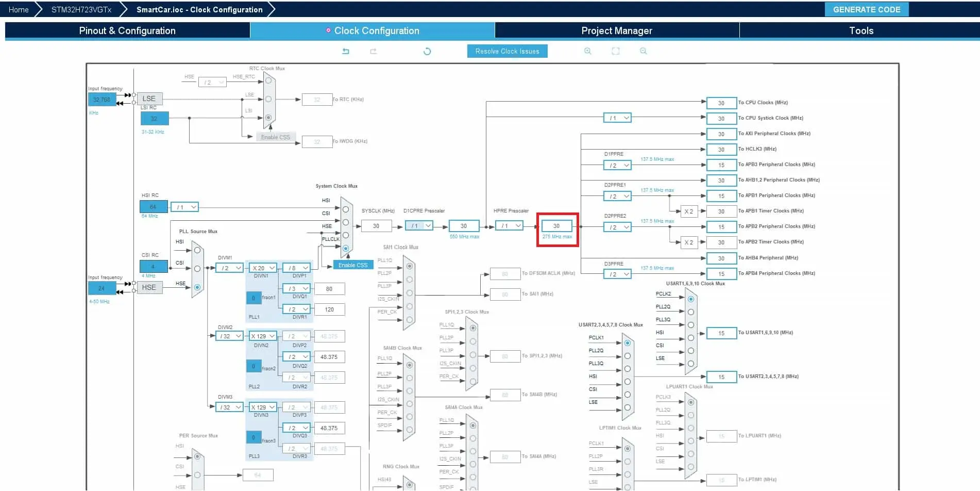Select PCLK1 in USART2,3,4,5,7,8 Clock Mux
980x491 pixels.
pyautogui.click(x=628, y=343)
